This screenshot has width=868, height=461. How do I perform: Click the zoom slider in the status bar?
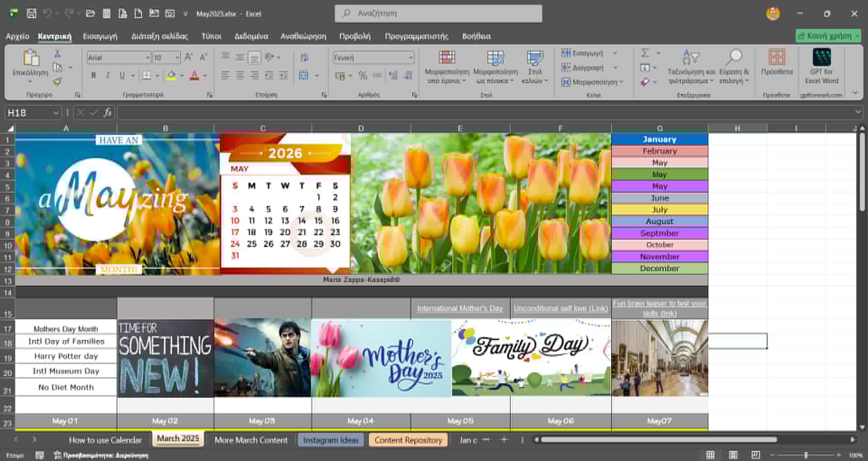click(x=806, y=455)
